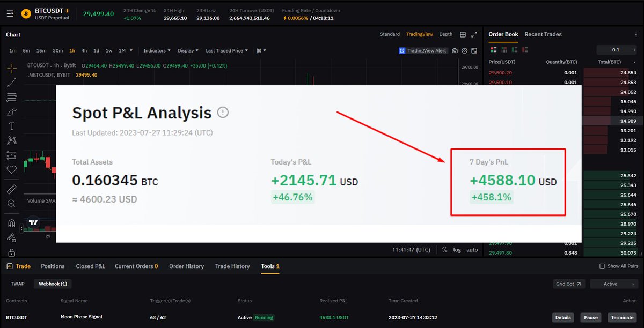The image size is (644, 328).
Task: Open the Indicators dropdown
Action: (157, 50)
